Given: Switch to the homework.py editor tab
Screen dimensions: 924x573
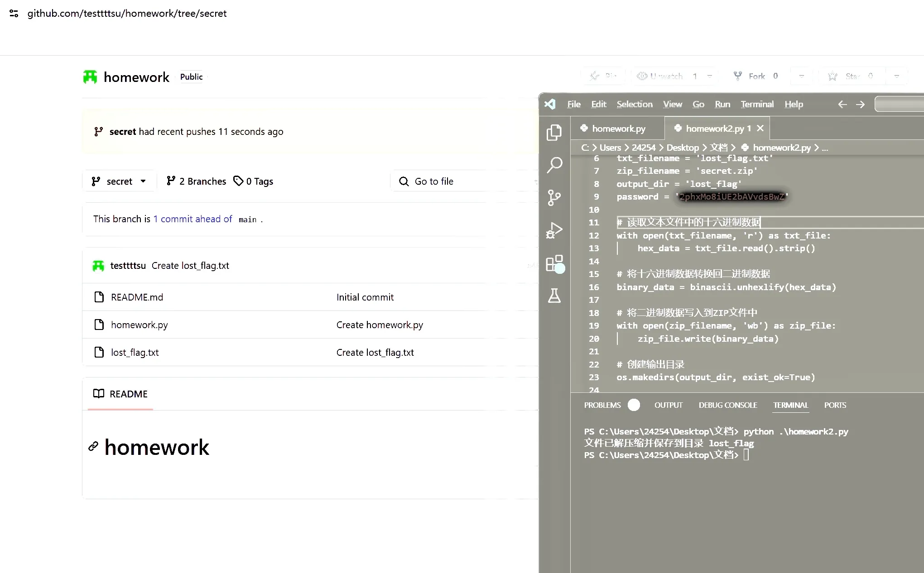Looking at the screenshot, I should coord(618,129).
